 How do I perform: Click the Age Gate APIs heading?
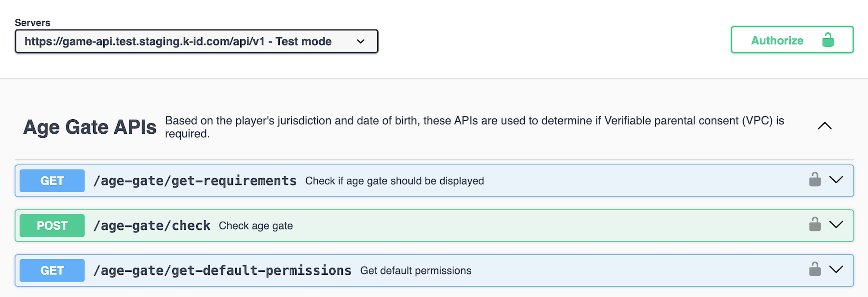90,127
